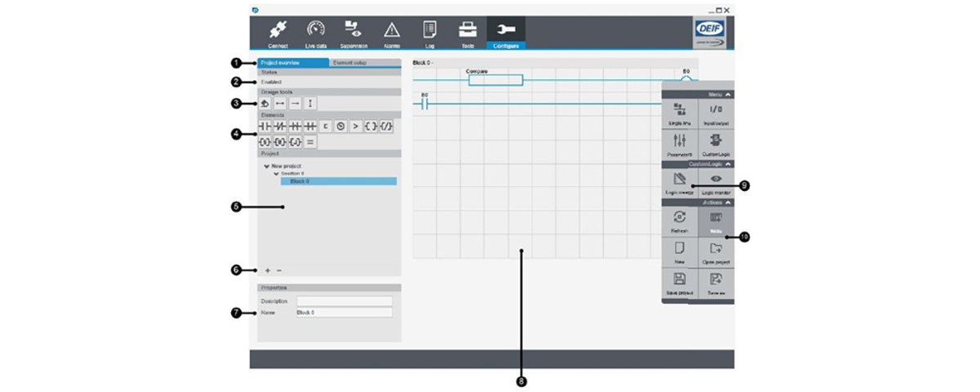Open the Parameters sliders menu item
The width and height of the screenshot is (980, 392).
click(679, 143)
